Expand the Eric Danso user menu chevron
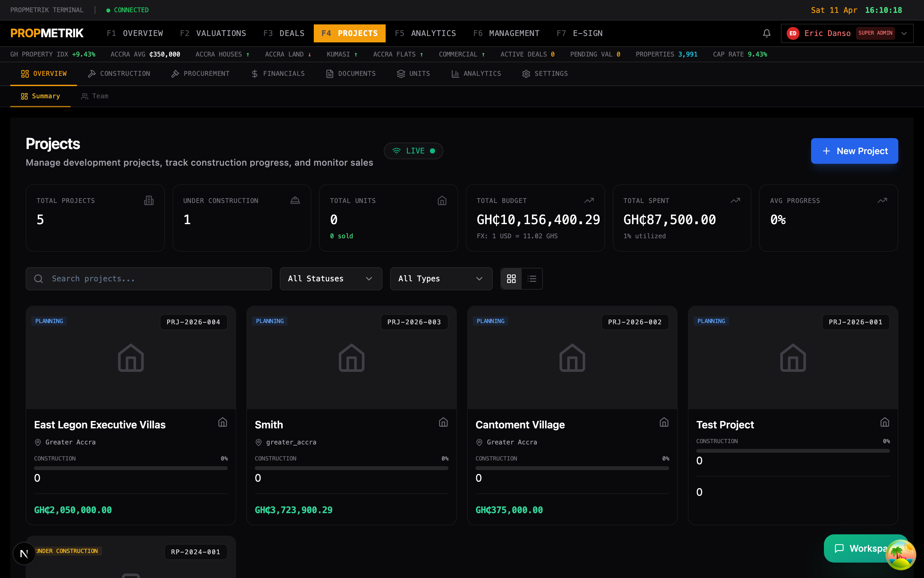 [904, 33]
